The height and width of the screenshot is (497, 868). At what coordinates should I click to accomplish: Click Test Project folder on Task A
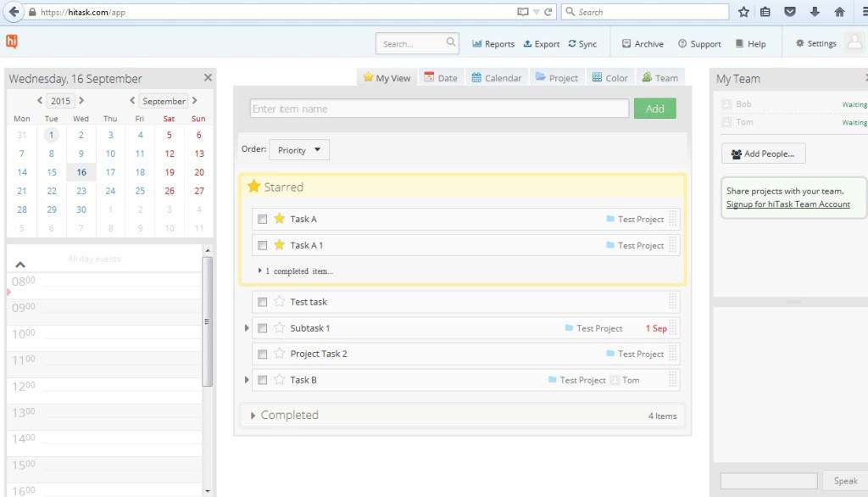[634, 219]
